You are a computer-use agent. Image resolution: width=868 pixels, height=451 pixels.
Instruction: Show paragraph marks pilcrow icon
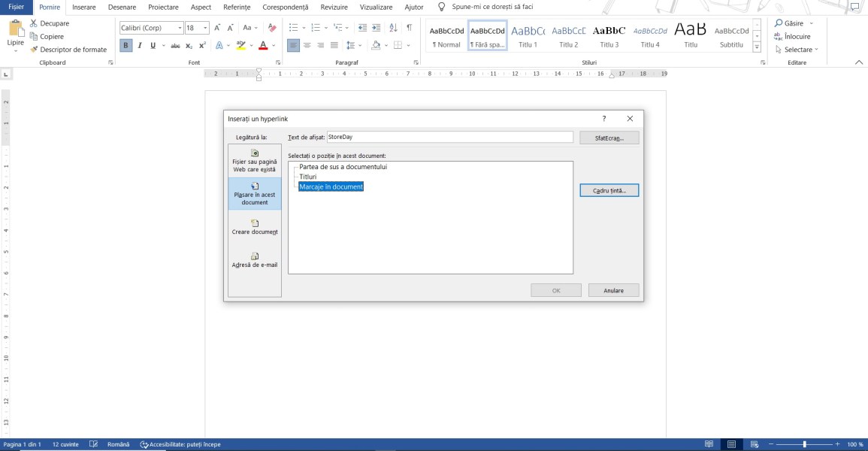(x=409, y=28)
